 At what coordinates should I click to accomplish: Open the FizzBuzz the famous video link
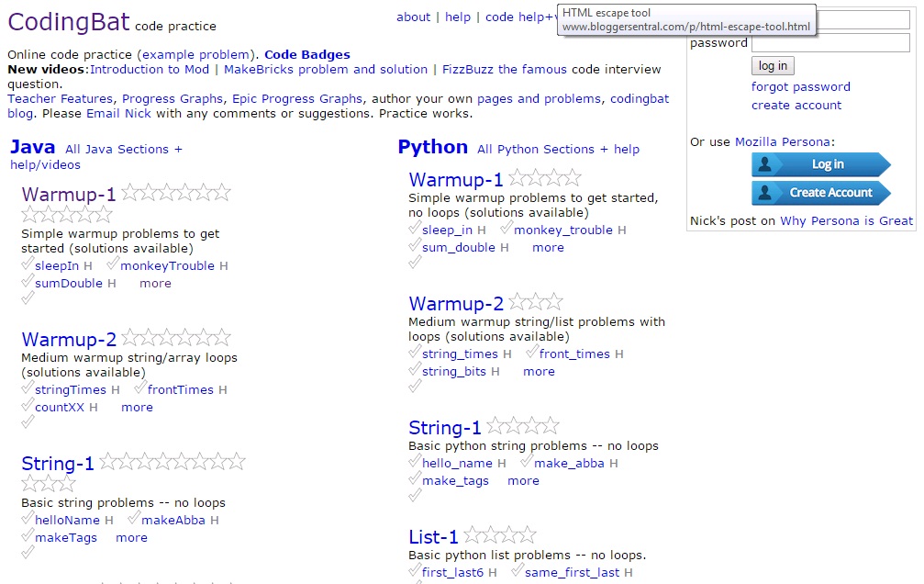click(x=505, y=69)
